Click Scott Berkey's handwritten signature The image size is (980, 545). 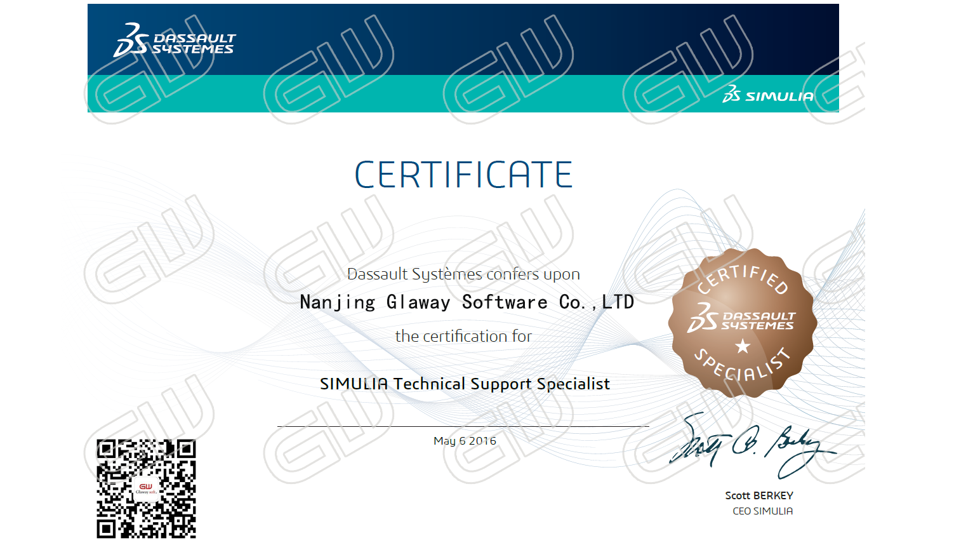[x=752, y=446]
